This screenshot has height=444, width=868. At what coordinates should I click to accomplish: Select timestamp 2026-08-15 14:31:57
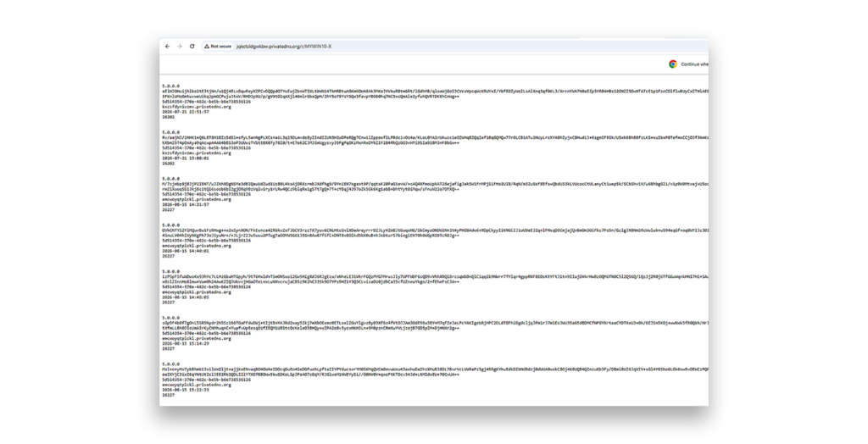(x=186, y=205)
